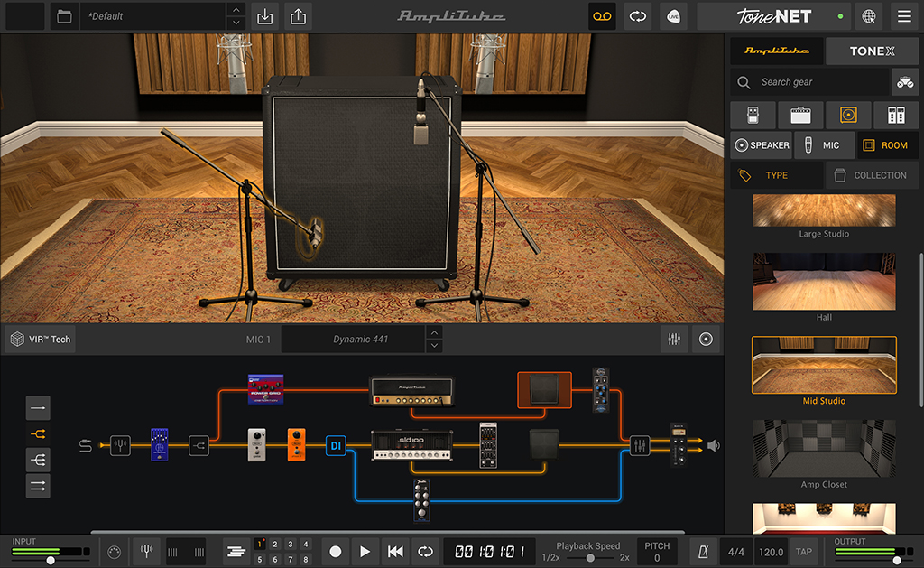
Task: Open the mic settings mixer sliders icon
Action: point(673,339)
